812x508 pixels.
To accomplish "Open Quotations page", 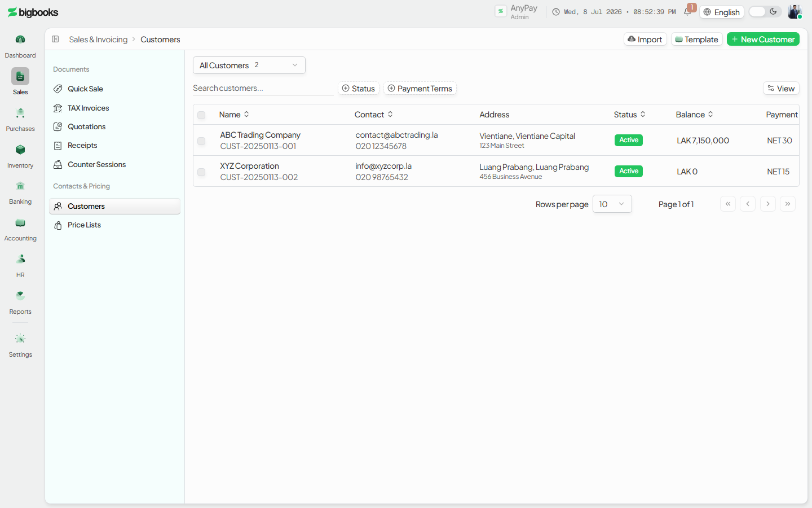I will pos(114,126).
